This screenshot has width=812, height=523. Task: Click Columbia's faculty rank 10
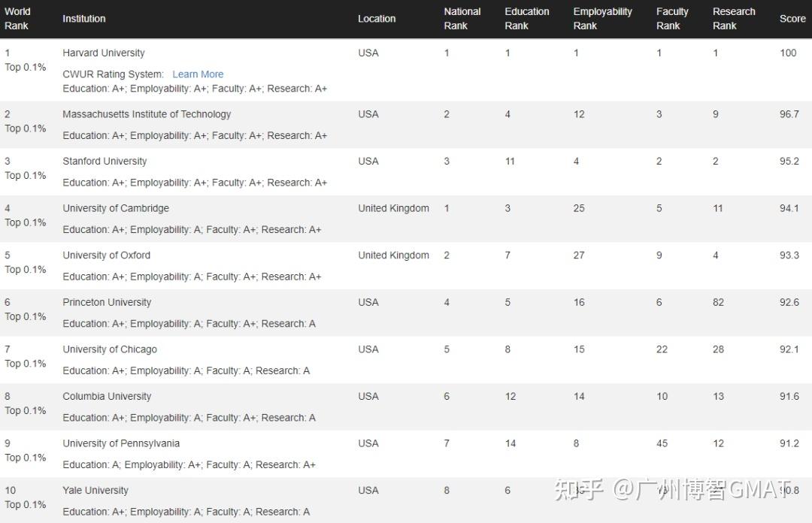click(x=662, y=396)
